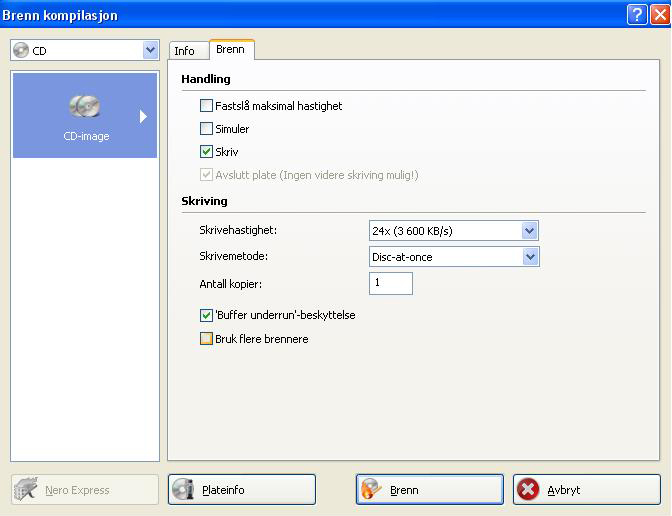Click the arrow next to CD-image
Screen dimensions: 672x516
click(x=143, y=116)
